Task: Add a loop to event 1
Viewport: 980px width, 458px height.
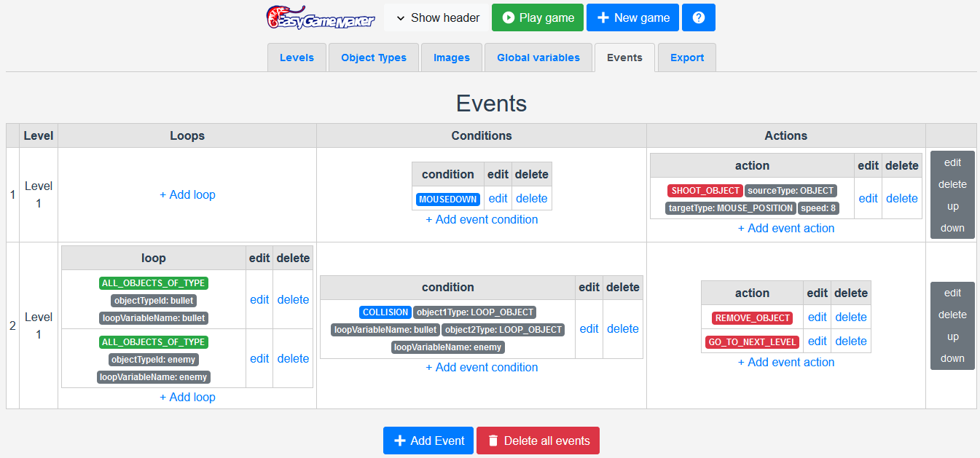Action: click(187, 194)
